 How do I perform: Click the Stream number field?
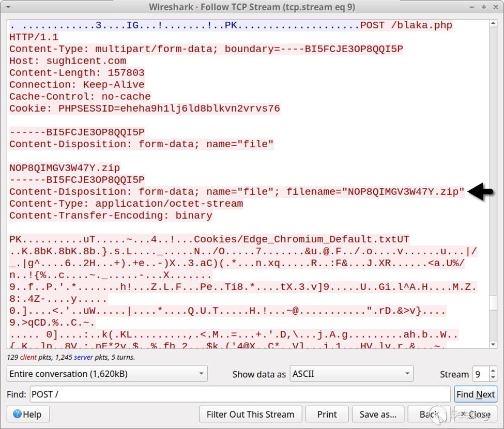(x=481, y=374)
